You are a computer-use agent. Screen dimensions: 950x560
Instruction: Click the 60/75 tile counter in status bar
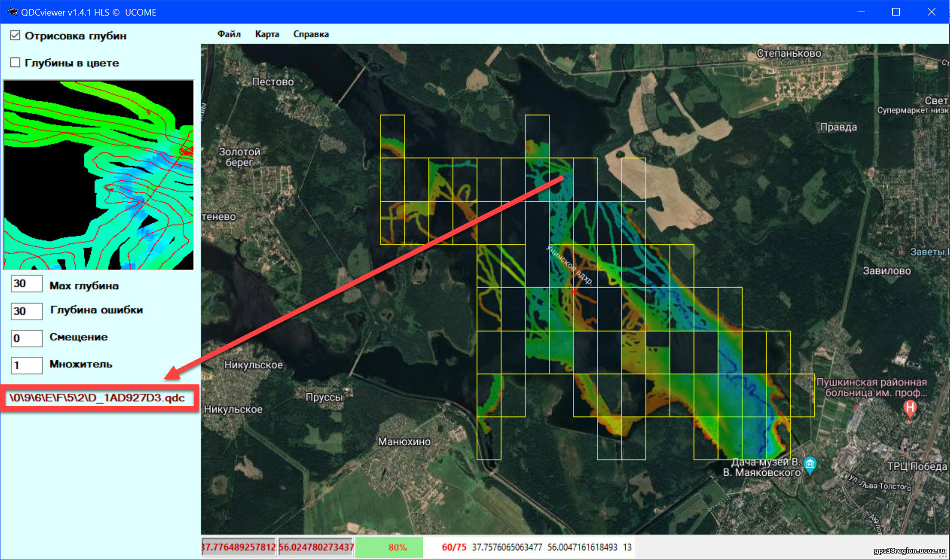tap(454, 547)
